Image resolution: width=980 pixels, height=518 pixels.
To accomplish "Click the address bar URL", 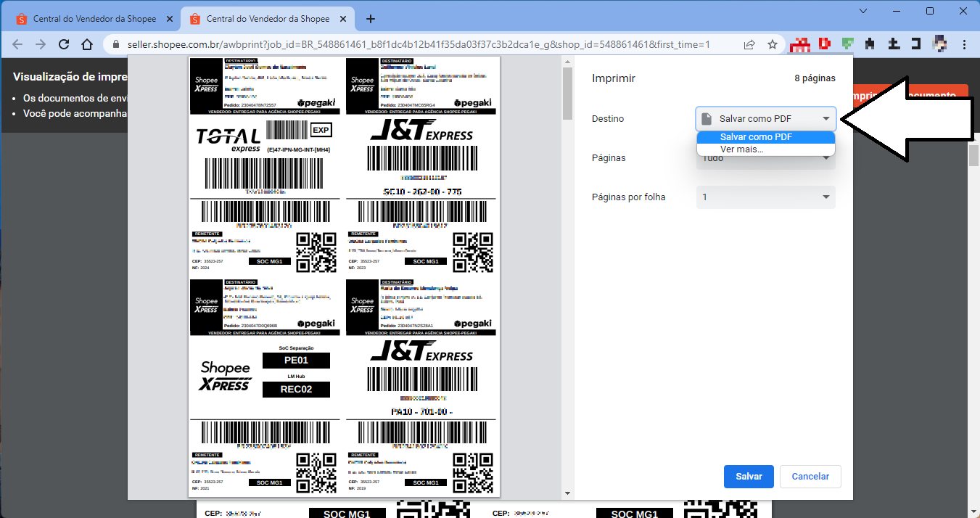I will (x=419, y=44).
